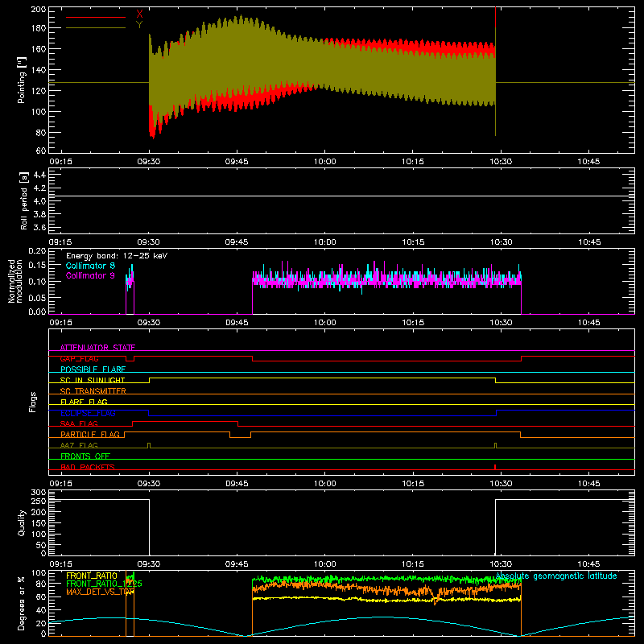Click the Roll period axis title
This screenshot has height=644, width=644.
point(23,200)
